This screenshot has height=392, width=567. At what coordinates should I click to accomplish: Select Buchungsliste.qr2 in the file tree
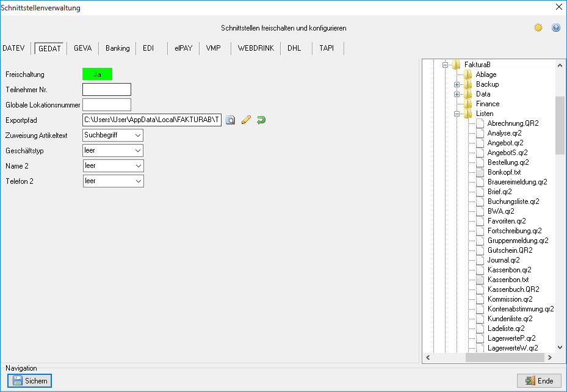pos(513,201)
